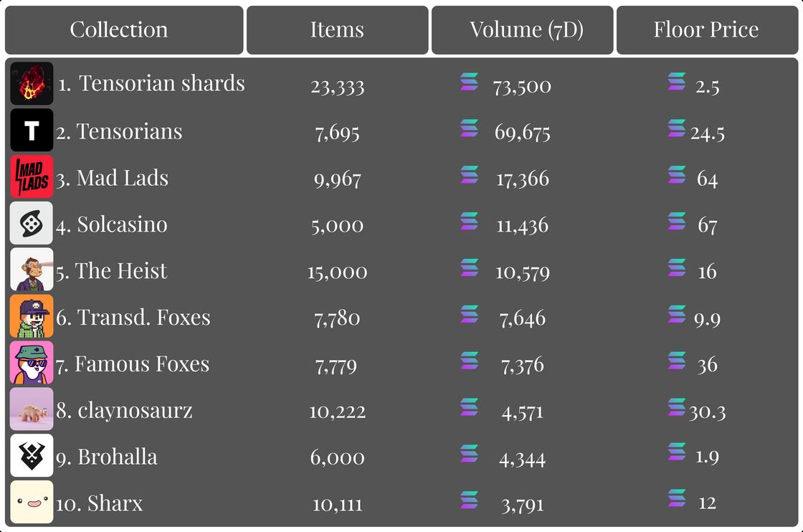Click the Transd. Foxes pixel avatar

(32, 317)
